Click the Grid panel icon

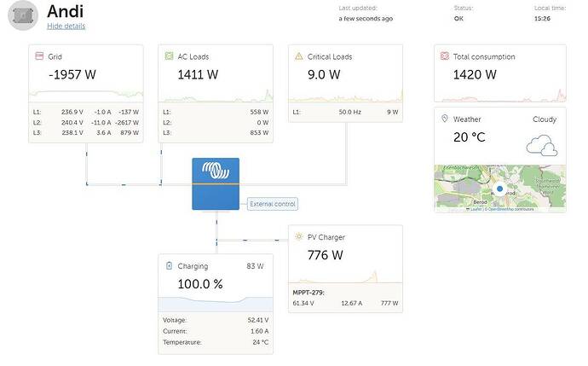click(x=39, y=56)
